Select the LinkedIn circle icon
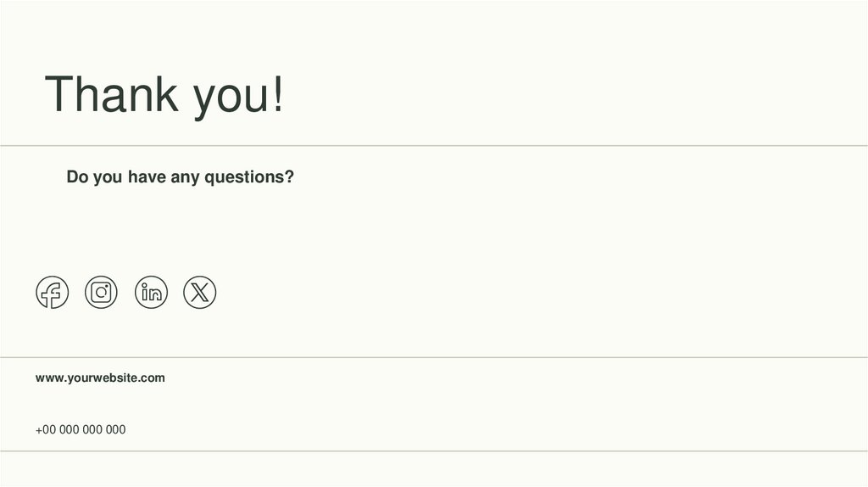This screenshot has width=868, height=487. pos(151,293)
